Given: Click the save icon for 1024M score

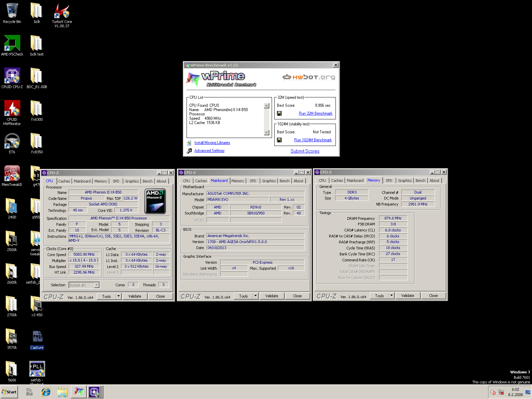Looking at the screenshot, I should click(x=279, y=140).
